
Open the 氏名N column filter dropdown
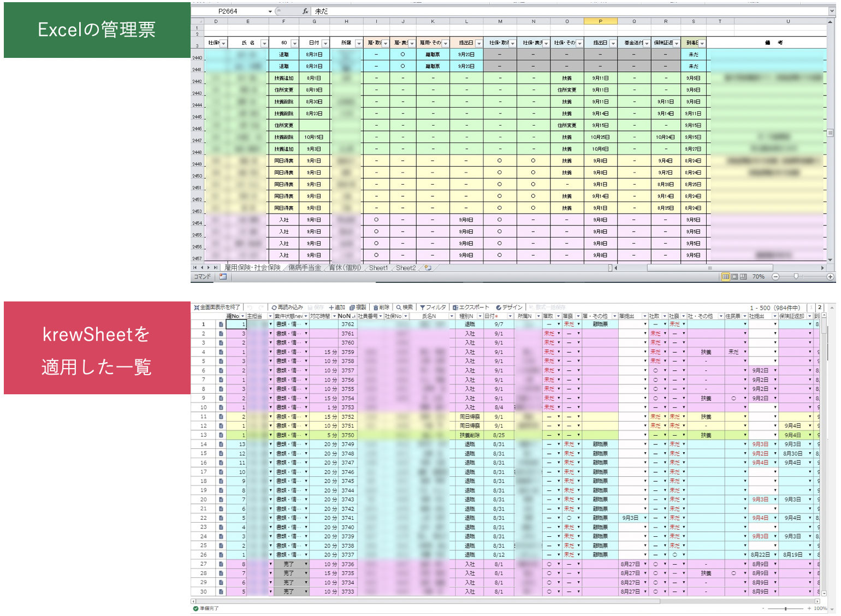tap(451, 316)
